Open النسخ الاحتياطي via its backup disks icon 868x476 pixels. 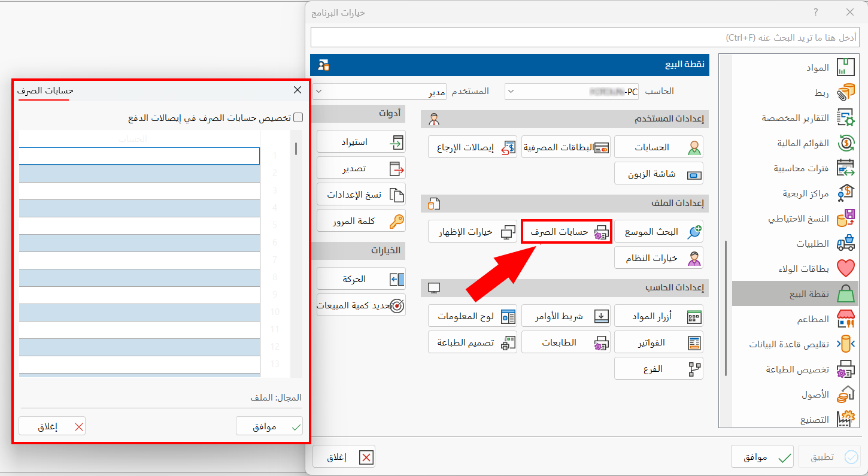846,218
